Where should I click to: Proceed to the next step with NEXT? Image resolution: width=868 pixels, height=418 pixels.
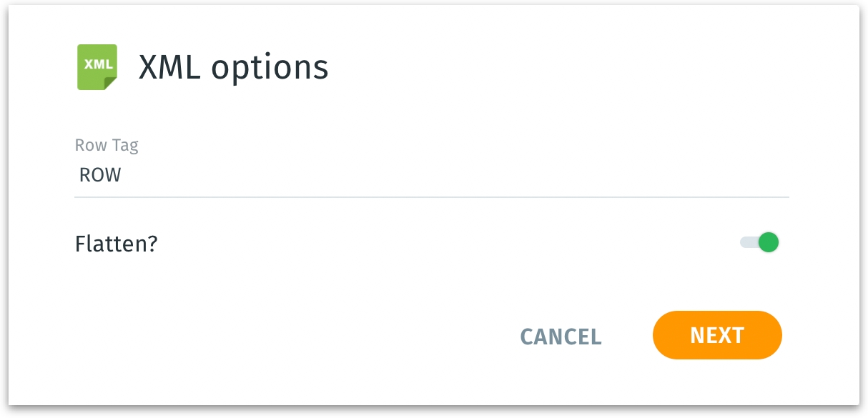click(x=717, y=335)
